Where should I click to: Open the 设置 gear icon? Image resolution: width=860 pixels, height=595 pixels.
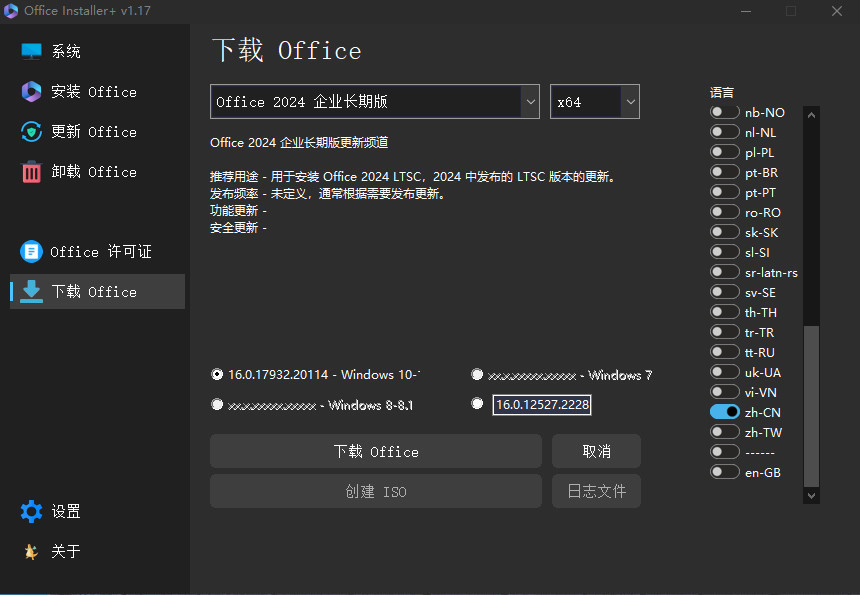click(x=31, y=511)
